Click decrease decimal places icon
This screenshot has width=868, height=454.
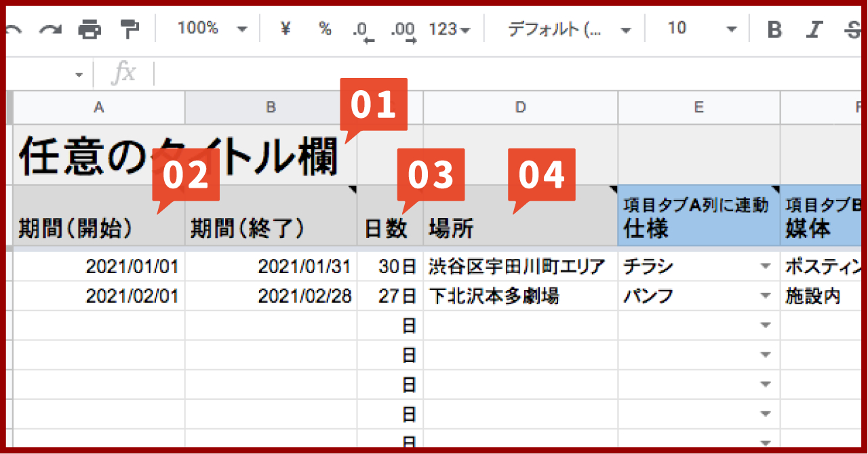pos(363,28)
